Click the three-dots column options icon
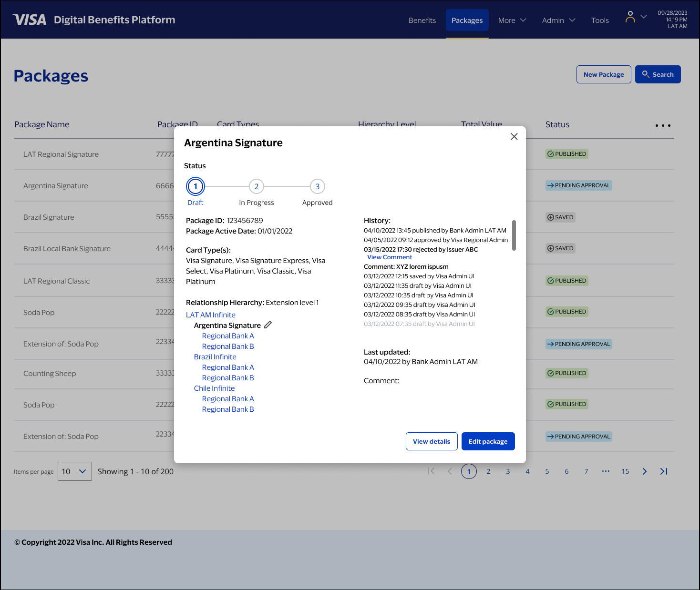 point(663,125)
